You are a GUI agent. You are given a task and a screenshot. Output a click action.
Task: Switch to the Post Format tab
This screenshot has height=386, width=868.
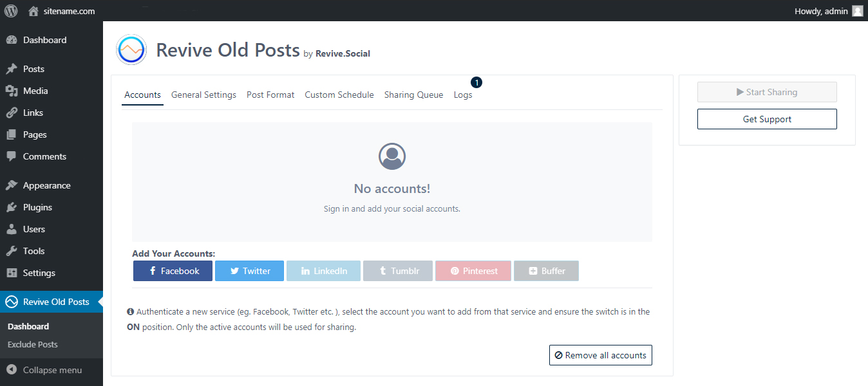click(x=270, y=95)
